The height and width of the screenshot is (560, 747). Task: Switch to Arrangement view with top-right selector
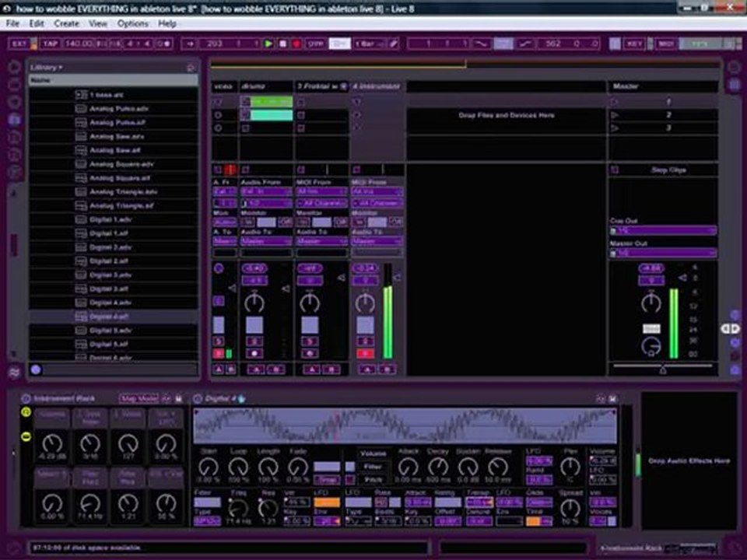pyautogui.click(x=734, y=68)
